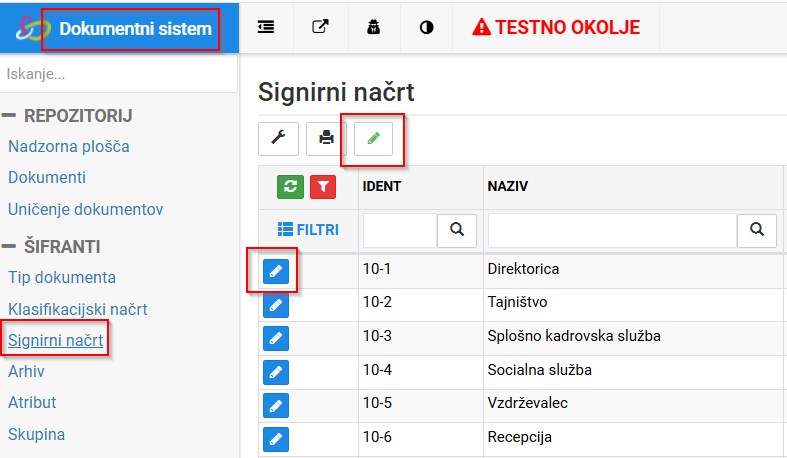
Task: Select cell 10-2
Action: coord(421,305)
